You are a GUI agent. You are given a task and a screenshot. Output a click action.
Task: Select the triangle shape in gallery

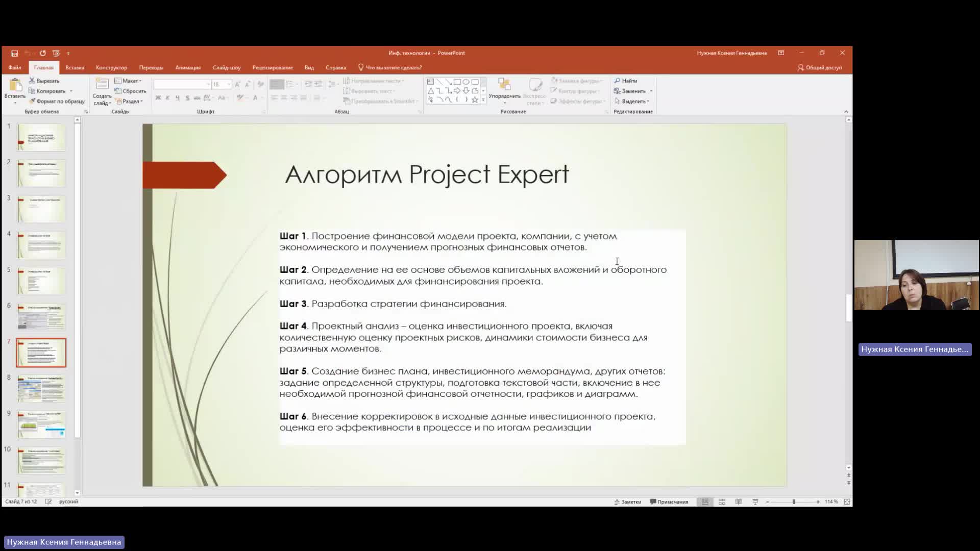[430, 91]
